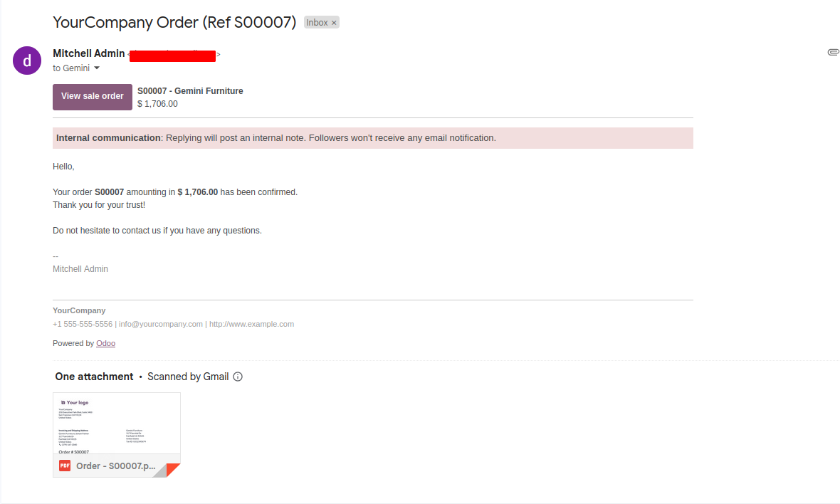This screenshot has height=504, width=840.
Task: Open the Order S00007 PDF preview thumbnail
Action: 116,424
